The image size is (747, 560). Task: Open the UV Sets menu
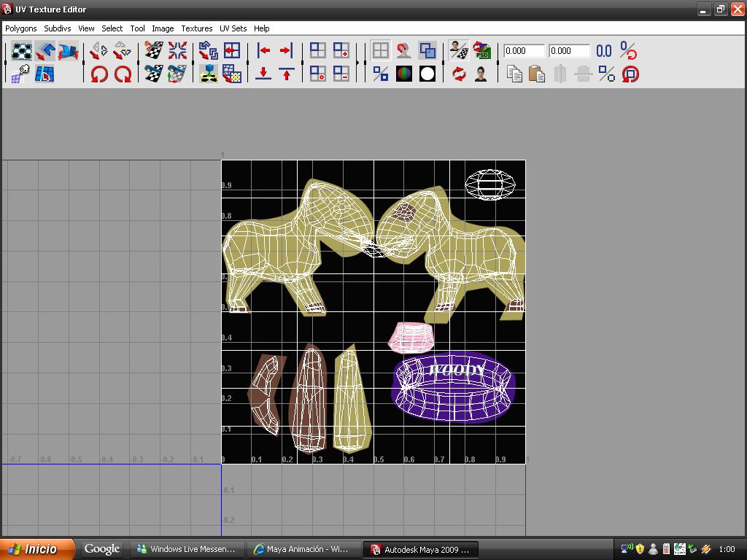(x=233, y=28)
